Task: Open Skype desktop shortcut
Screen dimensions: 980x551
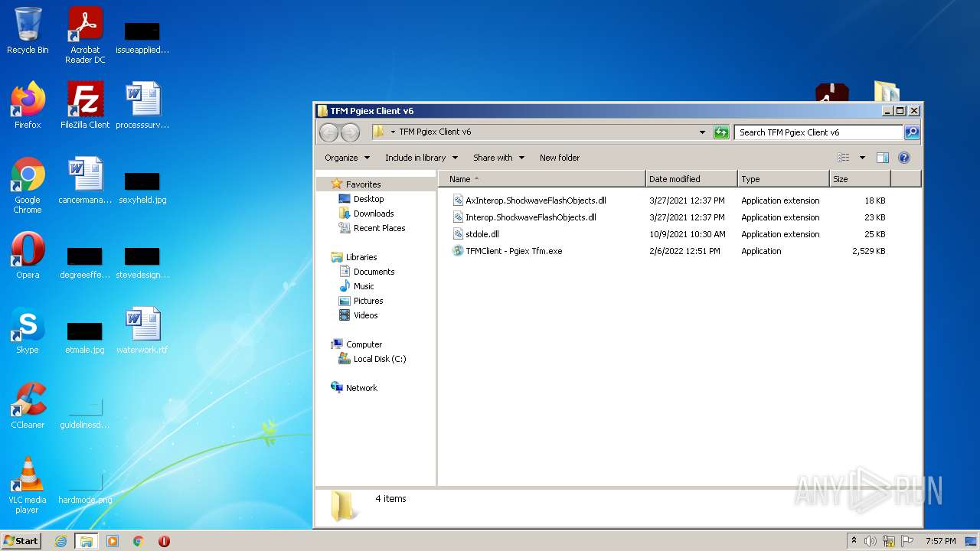Action: click(x=28, y=331)
